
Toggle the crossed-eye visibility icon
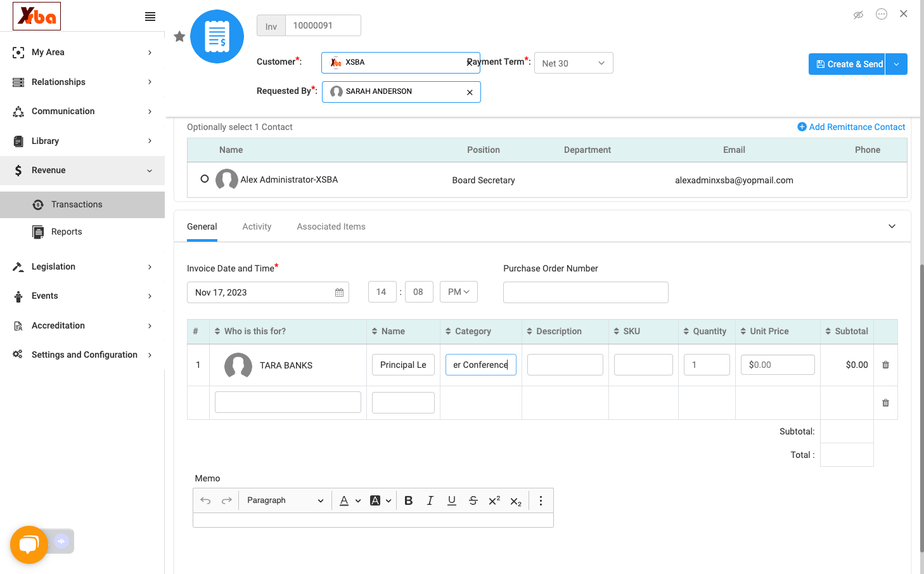858,15
